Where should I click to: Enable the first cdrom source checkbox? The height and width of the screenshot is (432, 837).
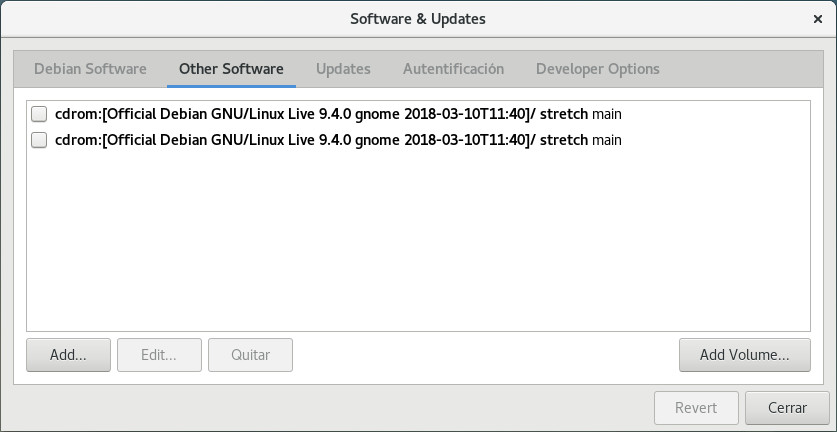[x=39, y=113]
